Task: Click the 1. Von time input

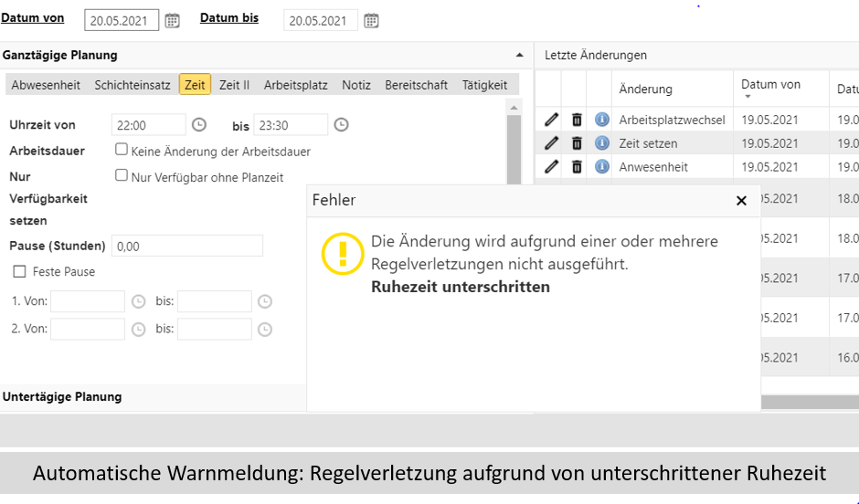Action: 88,301
